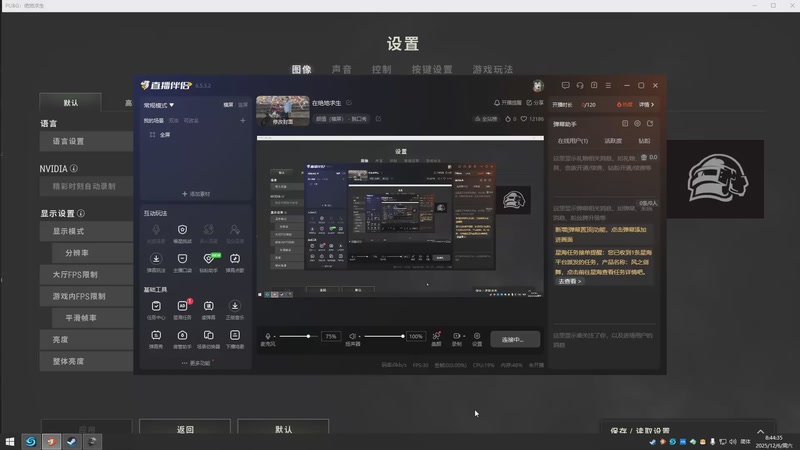This screenshot has width=800, height=450.
Task: Click the volume icon in system tray
Action: click(733, 442)
